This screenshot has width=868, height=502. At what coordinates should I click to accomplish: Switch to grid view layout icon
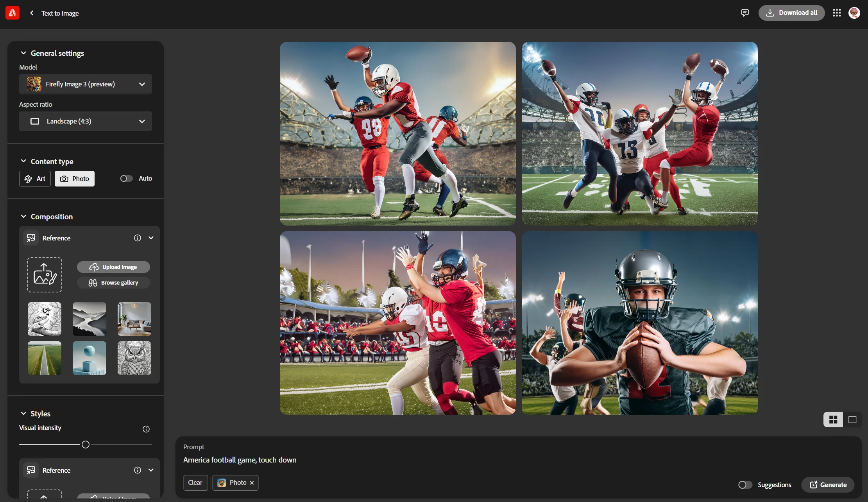(x=833, y=420)
